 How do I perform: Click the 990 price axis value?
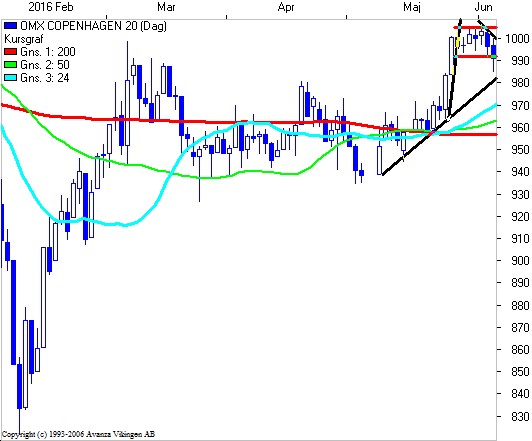pyautogui.click(x=520, y=60)
